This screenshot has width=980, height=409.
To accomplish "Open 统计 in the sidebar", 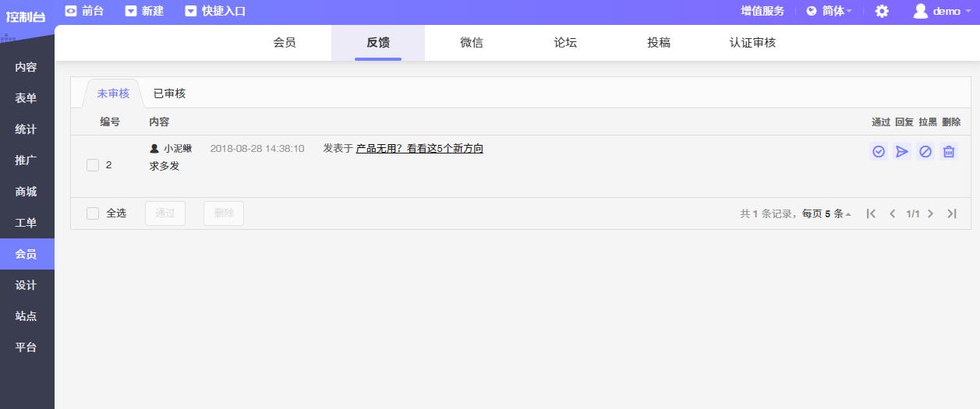I will [x=27, y=129].
